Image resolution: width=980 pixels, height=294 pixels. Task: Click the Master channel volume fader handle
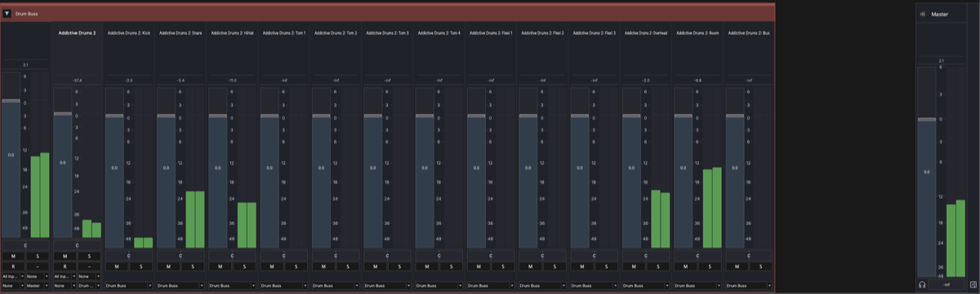(926, 119)
